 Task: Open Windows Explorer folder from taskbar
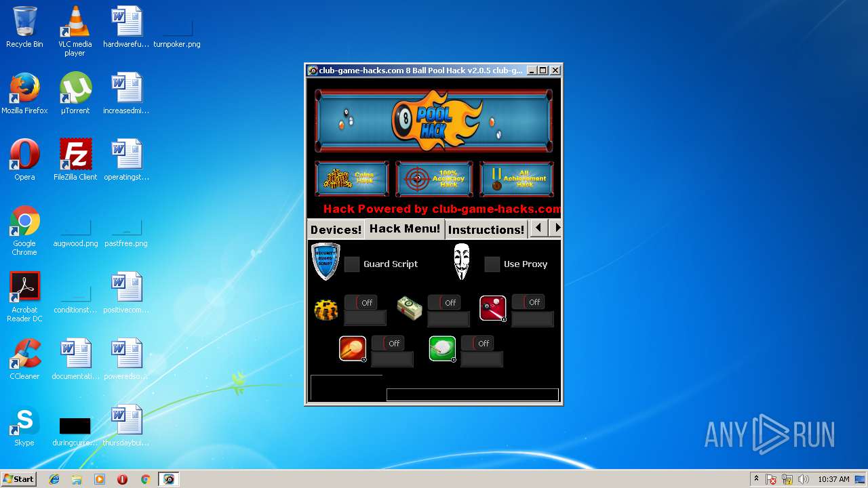pyautogui.click(x=77, y=479)
